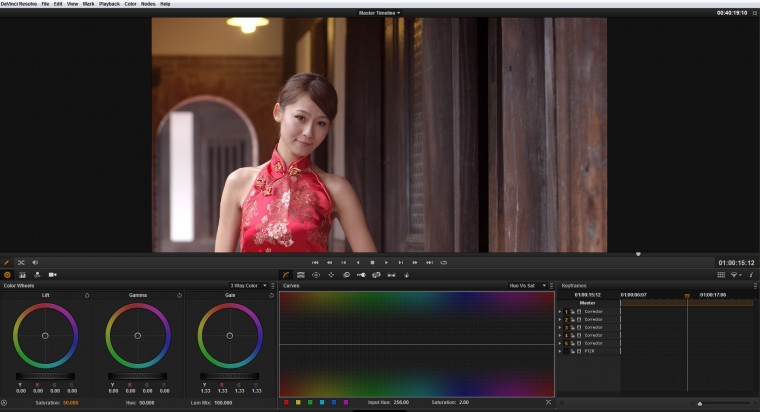The width and height of the screenshot is (760, 412).
Task: Toggle loop playback
Action: 443,262
